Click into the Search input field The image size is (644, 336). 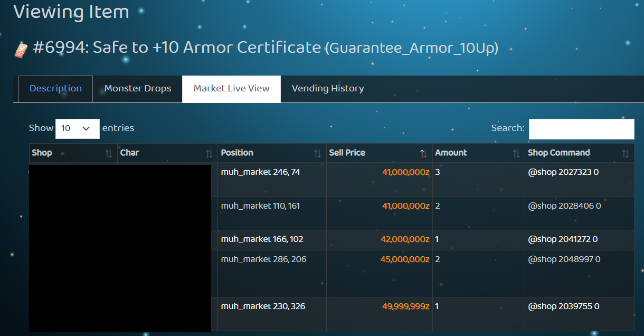(581, 129)
